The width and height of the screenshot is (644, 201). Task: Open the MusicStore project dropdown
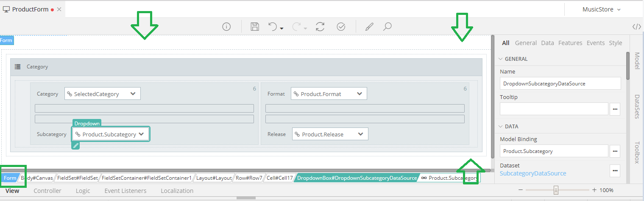[x=601, y=9]
